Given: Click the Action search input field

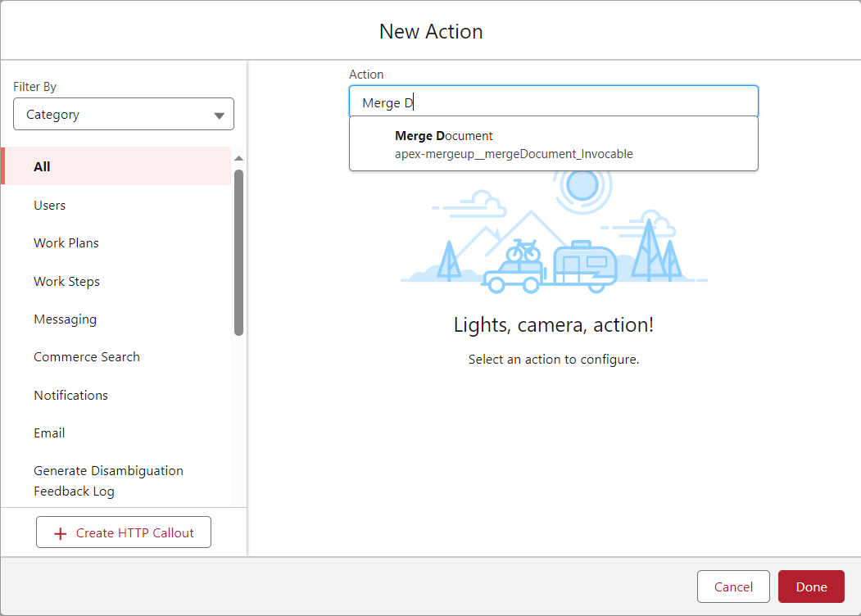Looking at the screenshot, I should point(554,102).
